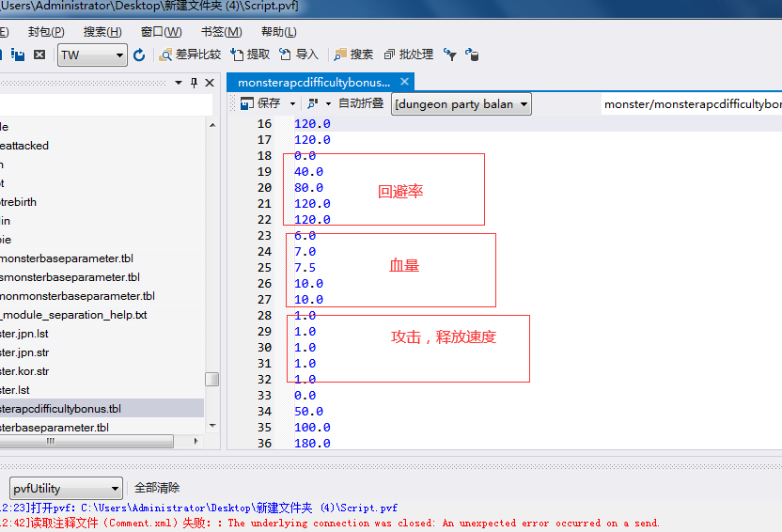Viewport: 782px width, 532px height.
Task: Toggle the 自动折叠 auto-fold option
Action: [361, 103]
